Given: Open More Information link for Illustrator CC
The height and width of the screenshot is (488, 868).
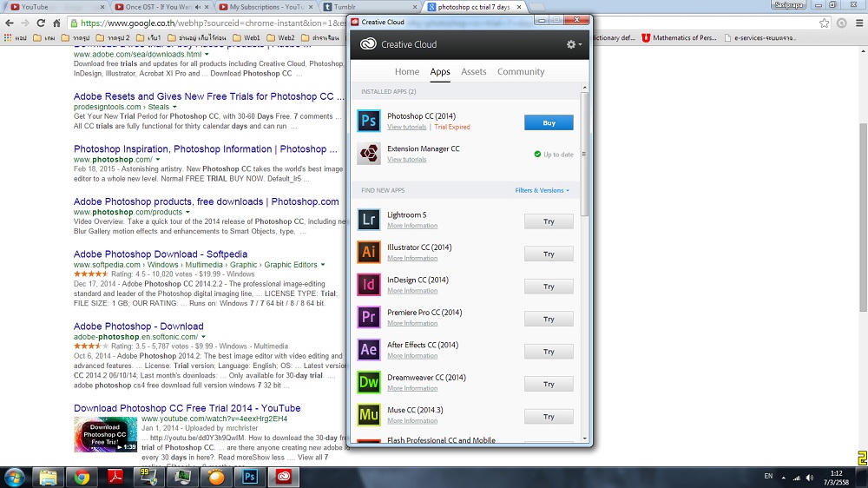Looking at the screenshot, I should click(x=411, y=258).
